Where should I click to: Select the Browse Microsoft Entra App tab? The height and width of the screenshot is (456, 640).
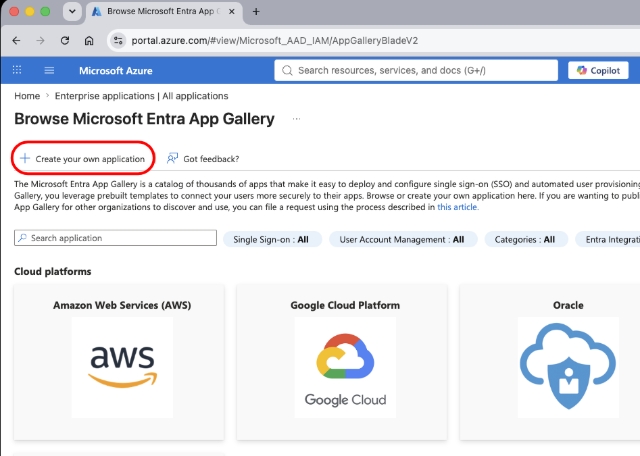(164, 12)
